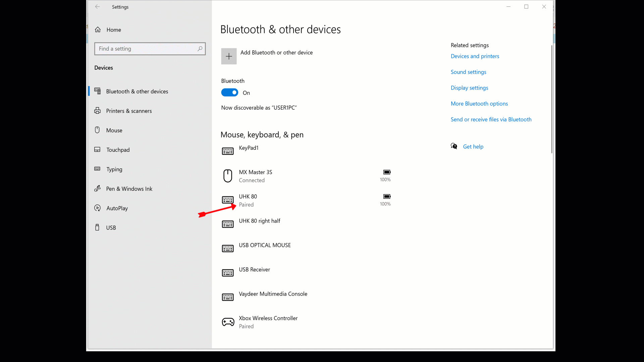
Task: Click search magnifier in Find a setting
Action: tap(200, 49)
